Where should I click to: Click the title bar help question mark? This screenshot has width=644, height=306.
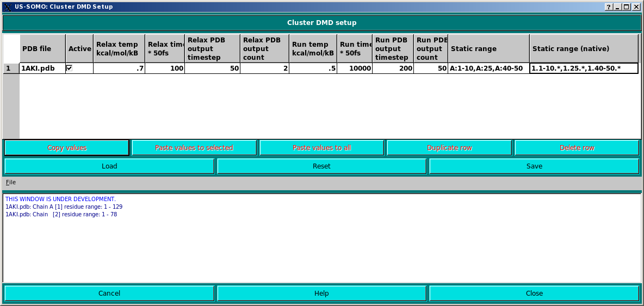[609, 7]
